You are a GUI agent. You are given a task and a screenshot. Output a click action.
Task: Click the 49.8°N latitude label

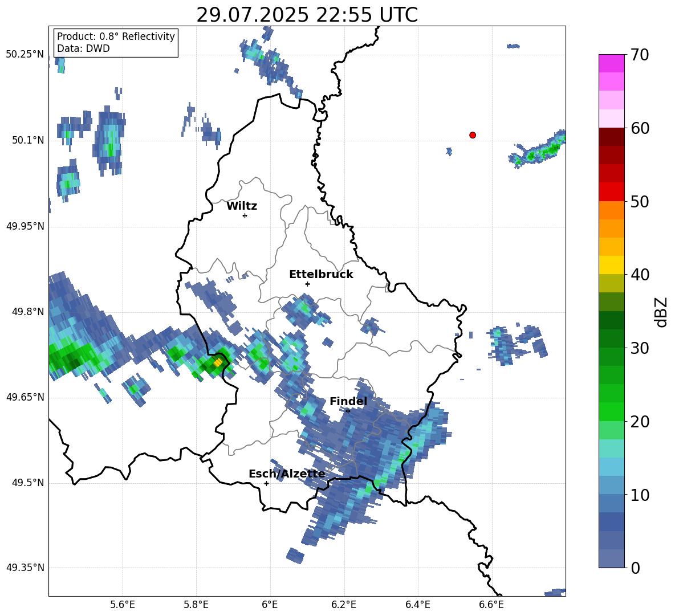coord(27,312)
